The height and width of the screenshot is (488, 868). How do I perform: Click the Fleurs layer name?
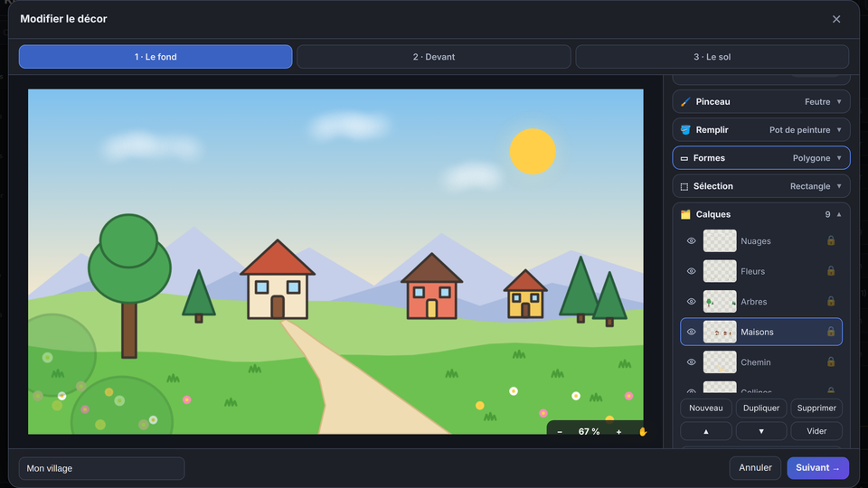[753, 272]
